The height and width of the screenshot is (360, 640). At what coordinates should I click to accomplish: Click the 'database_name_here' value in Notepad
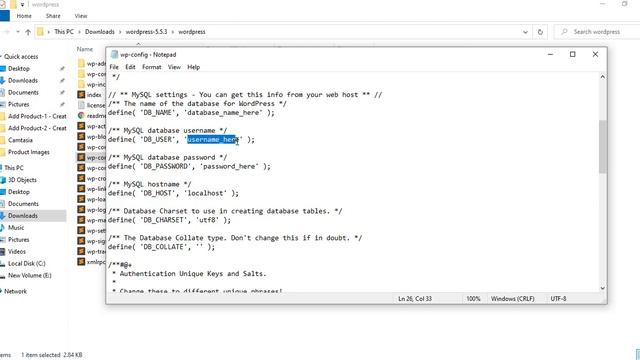coord(223,113)
